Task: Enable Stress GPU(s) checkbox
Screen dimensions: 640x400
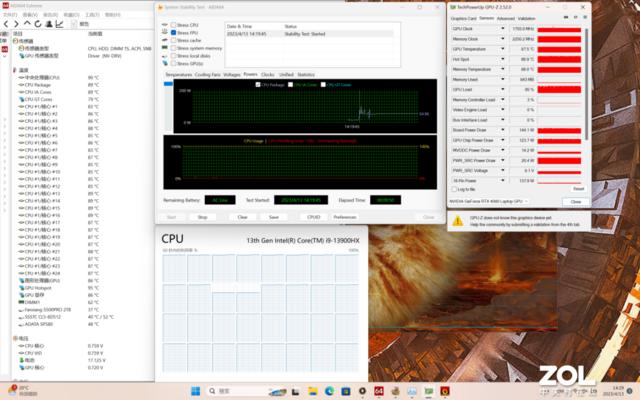Action: [173, 64]
